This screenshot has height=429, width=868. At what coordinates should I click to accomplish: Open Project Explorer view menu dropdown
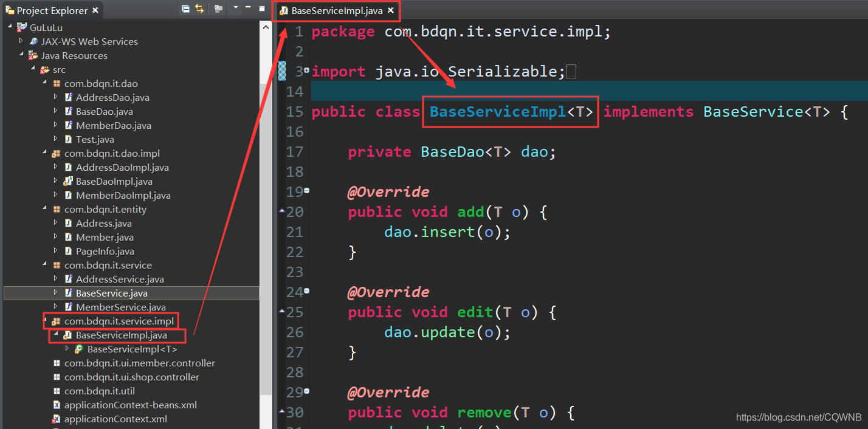[x=235, y=9]
